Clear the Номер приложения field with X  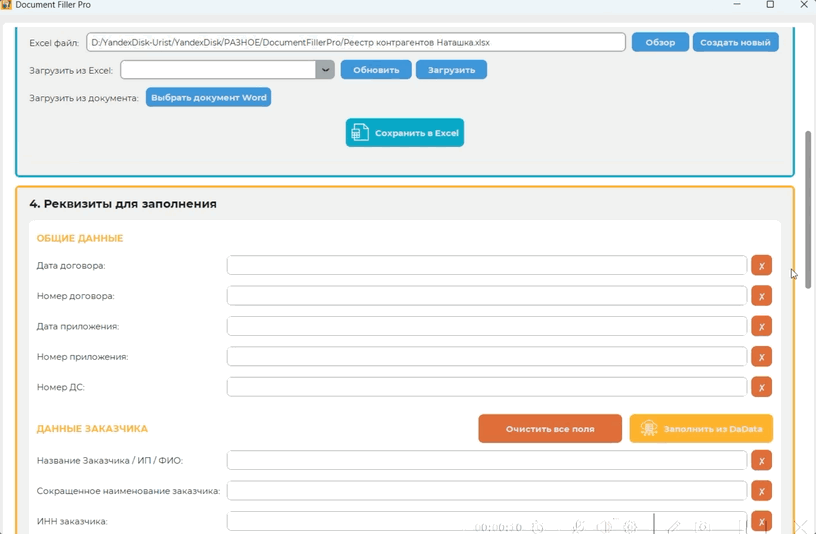[761, 357]
